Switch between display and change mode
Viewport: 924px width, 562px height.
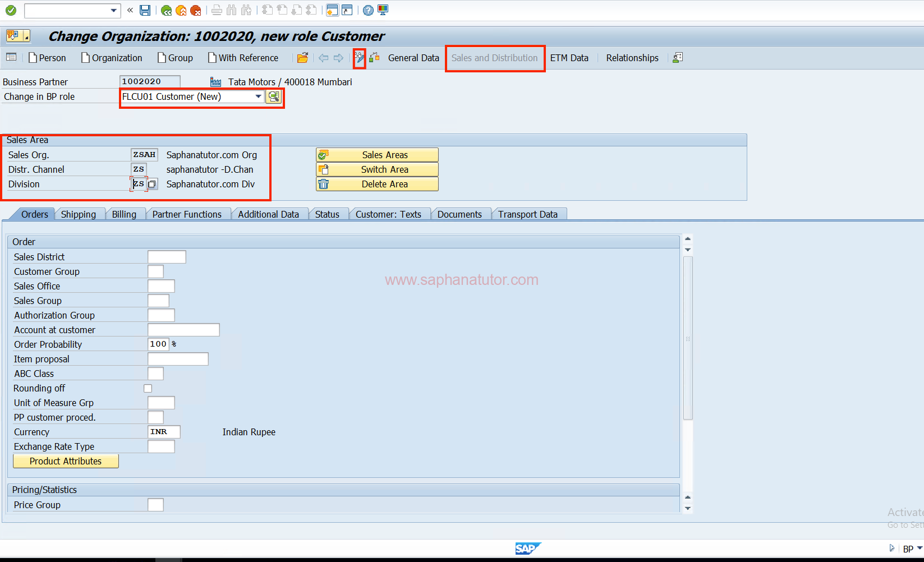click(360, 58)
